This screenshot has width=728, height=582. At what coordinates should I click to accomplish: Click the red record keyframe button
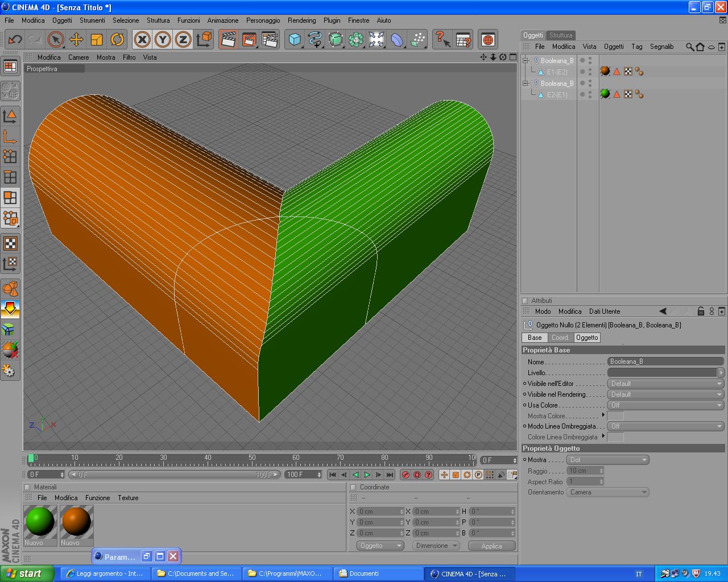pos(406,475)
